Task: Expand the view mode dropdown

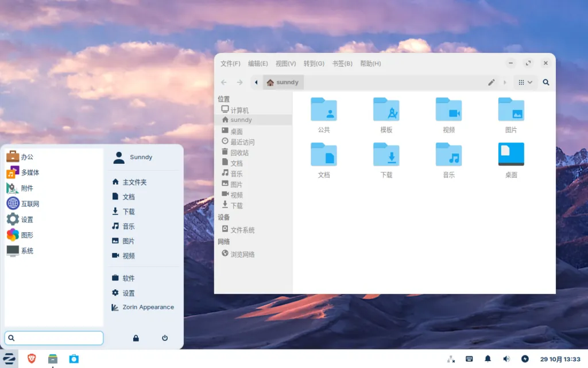Action: [x=525, y=82]
